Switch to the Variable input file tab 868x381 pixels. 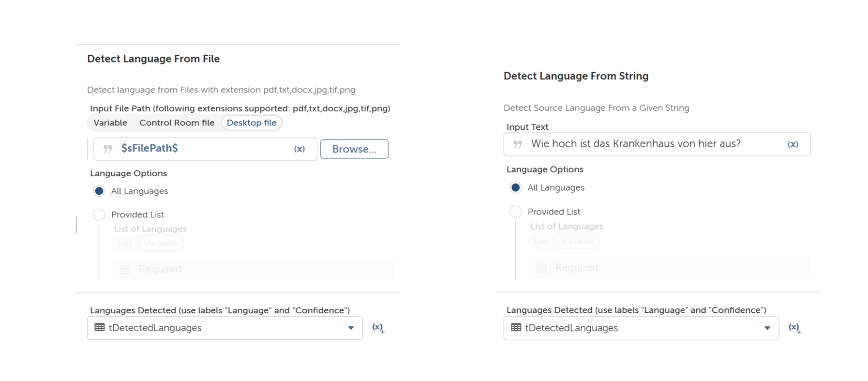coord(110,123)
